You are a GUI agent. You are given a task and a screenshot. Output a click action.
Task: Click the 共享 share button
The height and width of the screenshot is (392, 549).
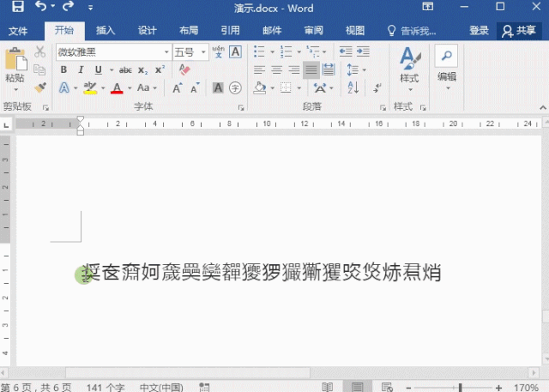coord(519,31)
